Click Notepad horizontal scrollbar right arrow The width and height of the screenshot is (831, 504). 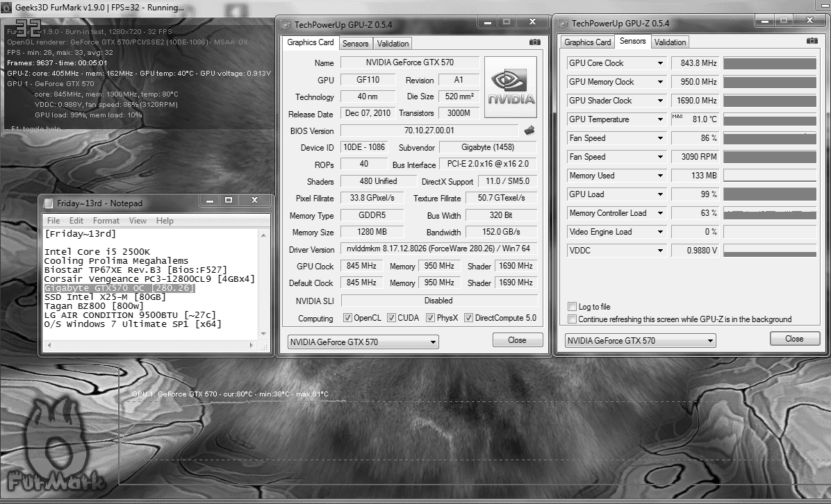point(252,345)
